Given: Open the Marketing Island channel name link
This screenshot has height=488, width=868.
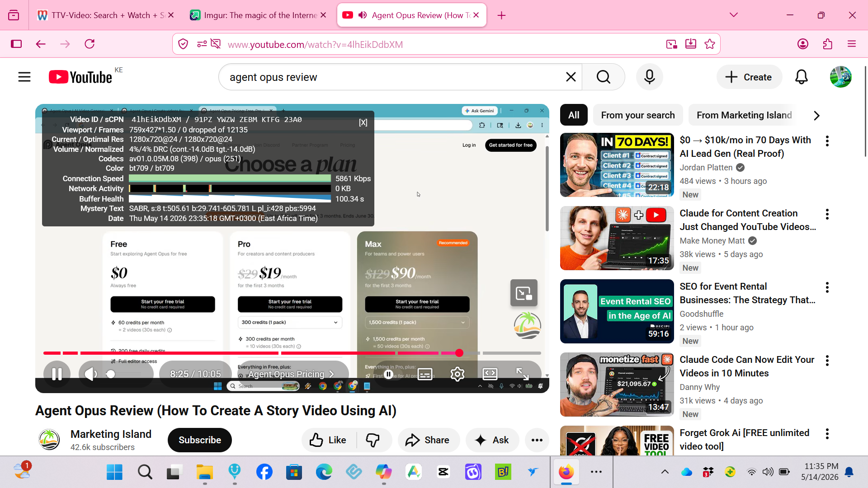Looking at the screenshot, I should point(111,434).
